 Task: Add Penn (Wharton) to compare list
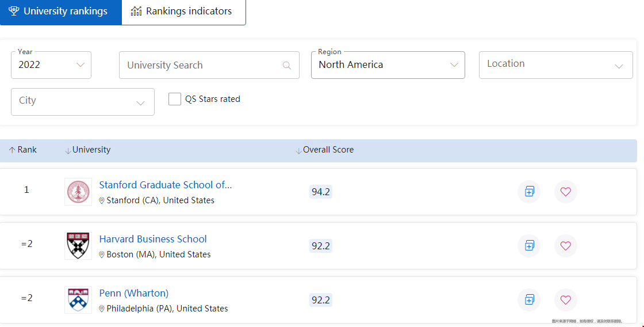tap(529, 300)
